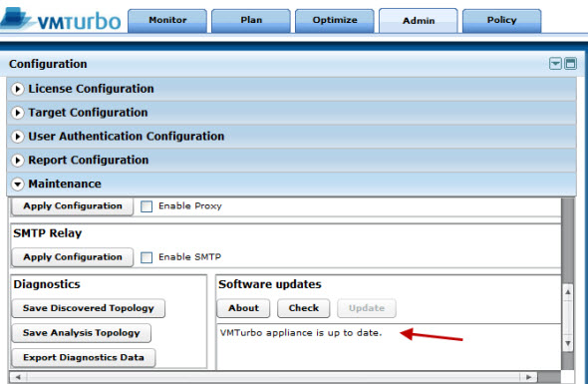
Task: Check for software updates
Action: click(x=303, y=308)
